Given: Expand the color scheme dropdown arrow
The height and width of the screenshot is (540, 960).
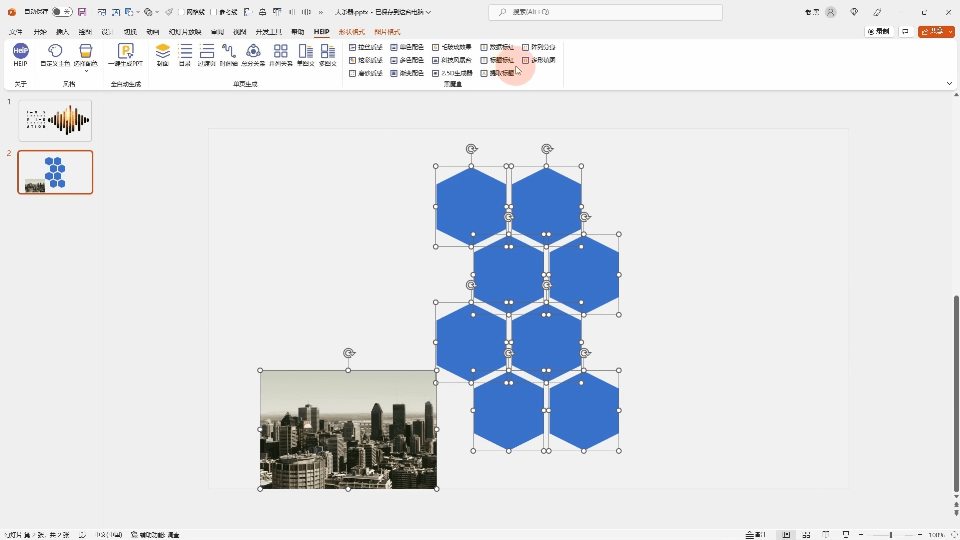Looking at the screenshot, I should [x=86, y=70].
